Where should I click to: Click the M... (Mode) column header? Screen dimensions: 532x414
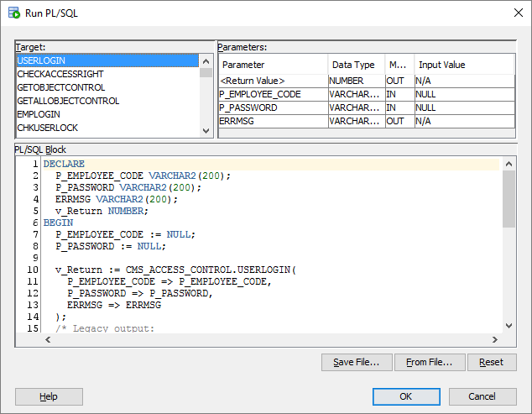tap(399, 65)
